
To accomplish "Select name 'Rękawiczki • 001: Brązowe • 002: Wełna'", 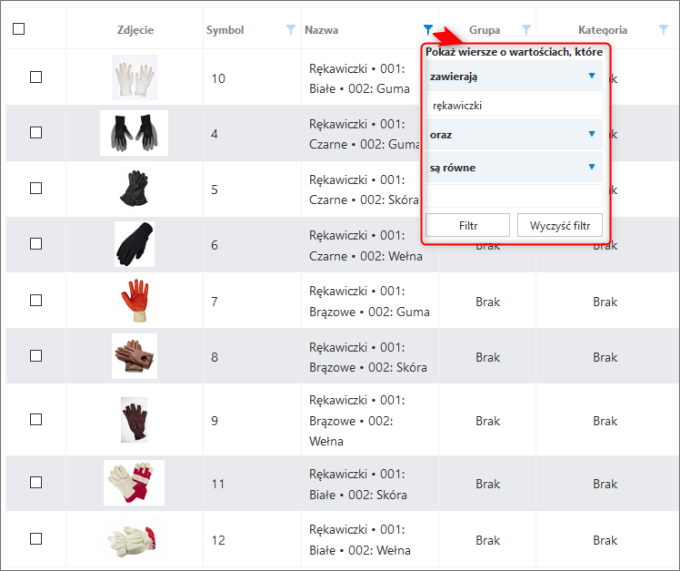I will click(x=357, y=421).
